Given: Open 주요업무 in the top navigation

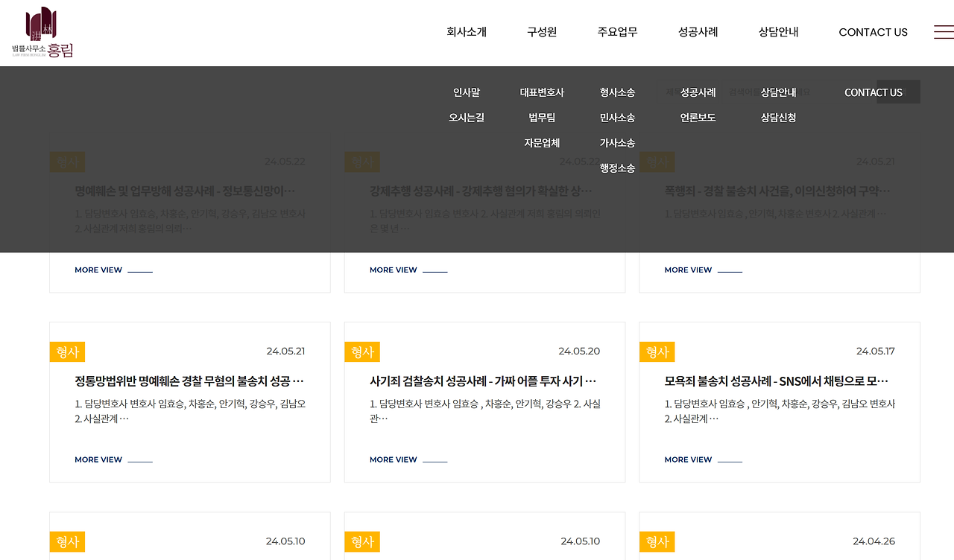Looking at the screenshot, I should tap(617, 32).
